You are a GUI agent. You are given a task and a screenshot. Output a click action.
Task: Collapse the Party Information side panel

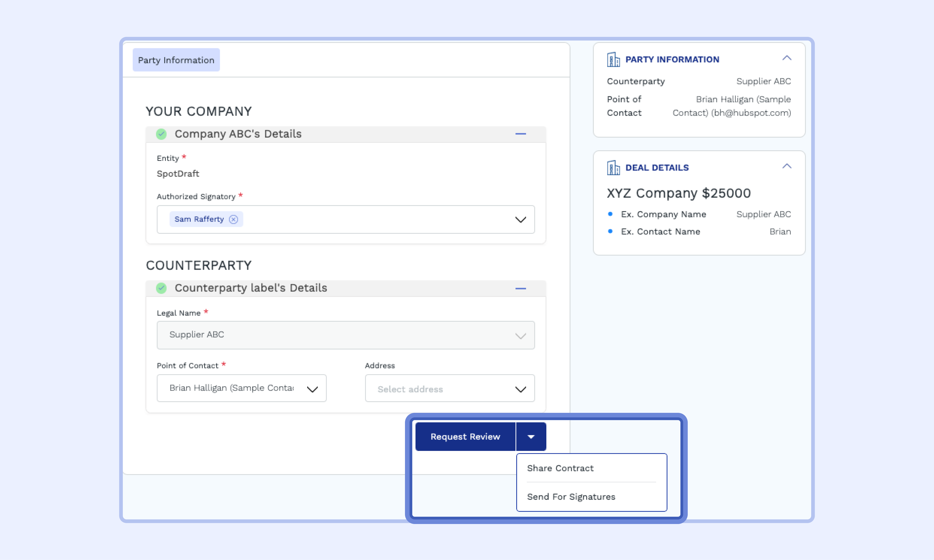tap(786, 58)
